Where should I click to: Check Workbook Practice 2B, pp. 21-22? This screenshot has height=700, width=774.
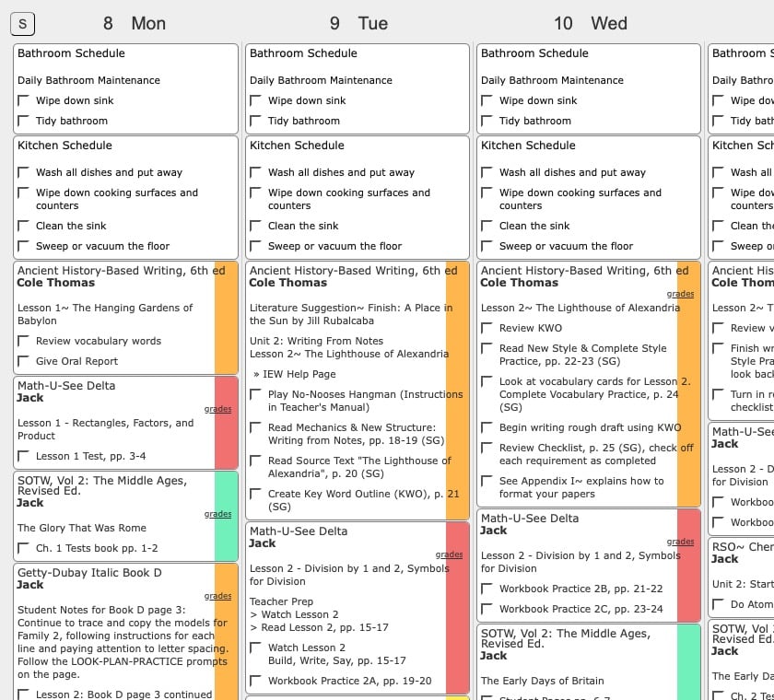pyautogui.click(x=487, y=589)
